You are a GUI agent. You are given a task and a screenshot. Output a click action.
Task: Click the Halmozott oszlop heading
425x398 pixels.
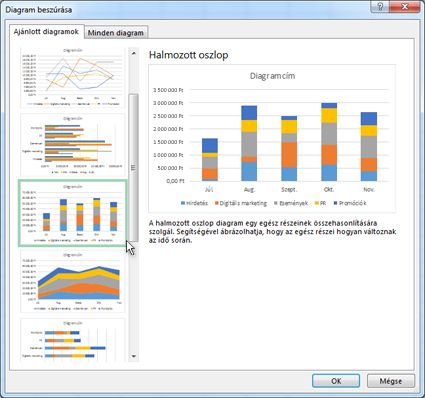coord(189,55)
